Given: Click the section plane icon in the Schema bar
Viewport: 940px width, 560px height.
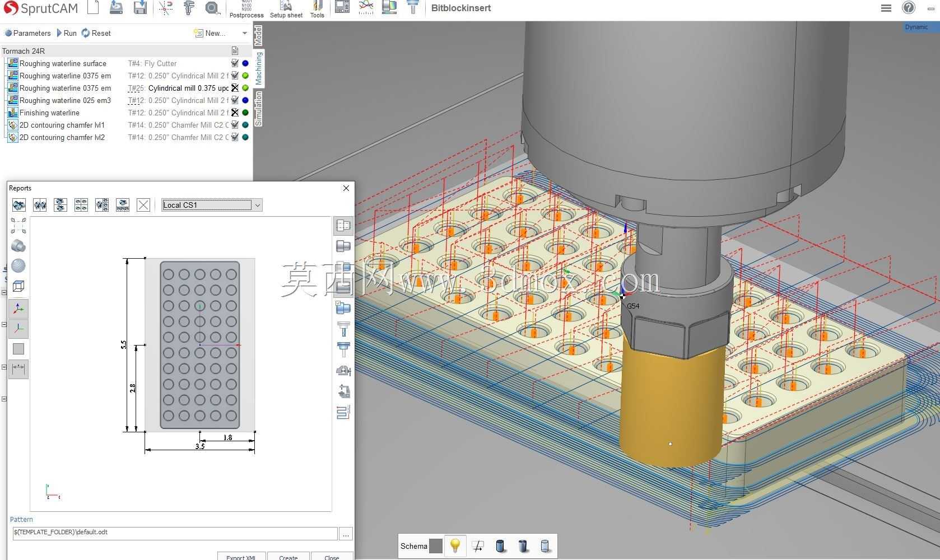Looking at the screenshot, I should point(478,546).
